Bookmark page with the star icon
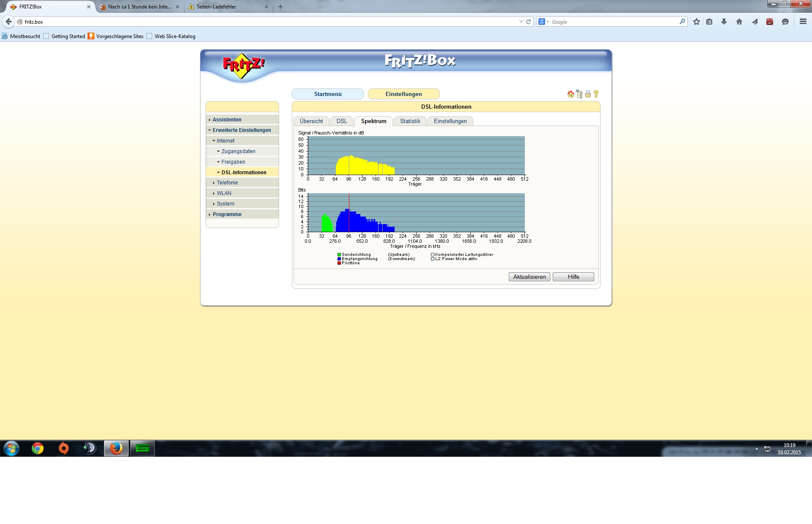The width and height of the screenshot is (812, 524). coord(697,22)
